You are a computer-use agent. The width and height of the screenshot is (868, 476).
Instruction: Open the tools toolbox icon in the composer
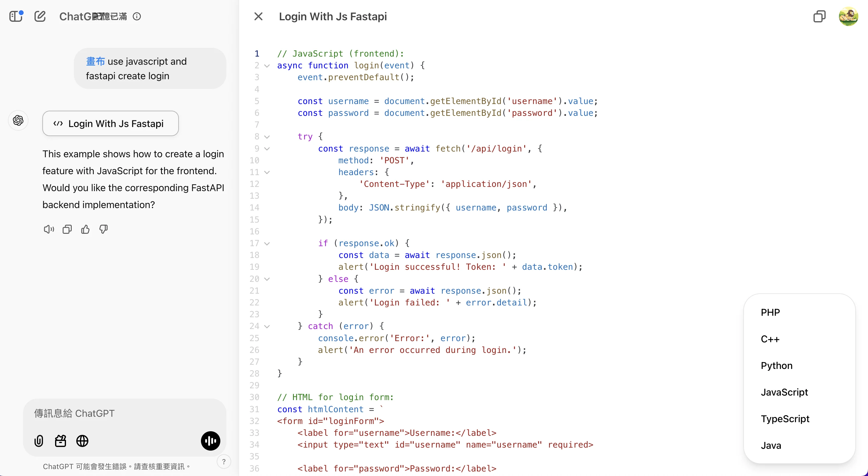[x=60, y=441]
